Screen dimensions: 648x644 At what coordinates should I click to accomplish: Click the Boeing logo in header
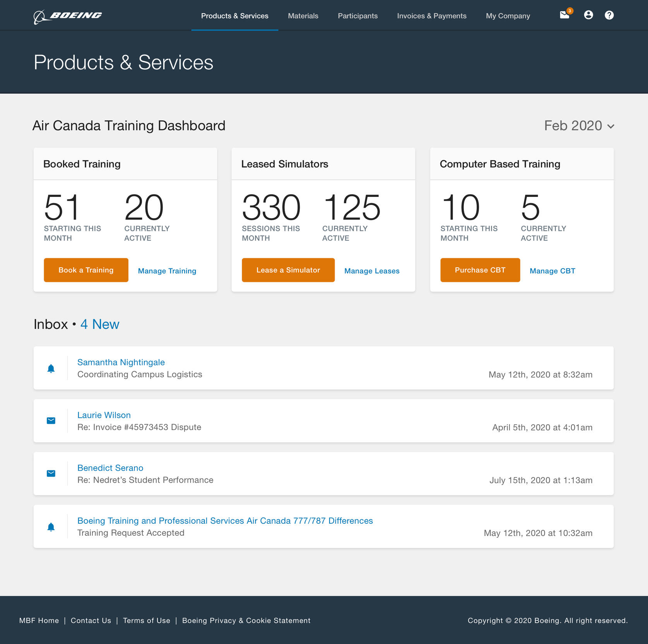tap(68, 16)
